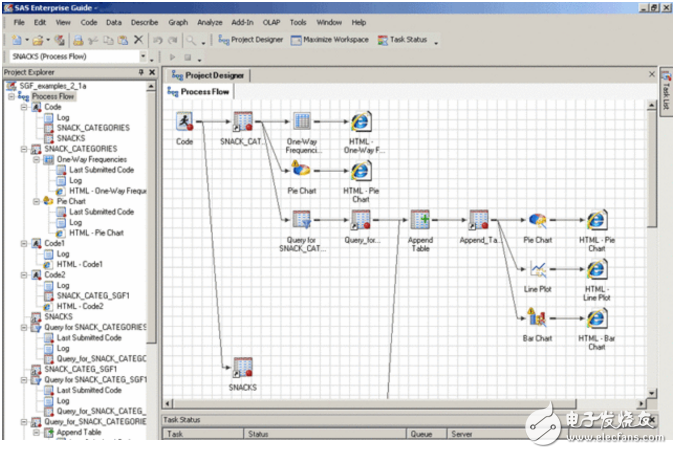
Task: Click the SNACKS dataset node
Action: pyautogui.click(x=242, y=367)
